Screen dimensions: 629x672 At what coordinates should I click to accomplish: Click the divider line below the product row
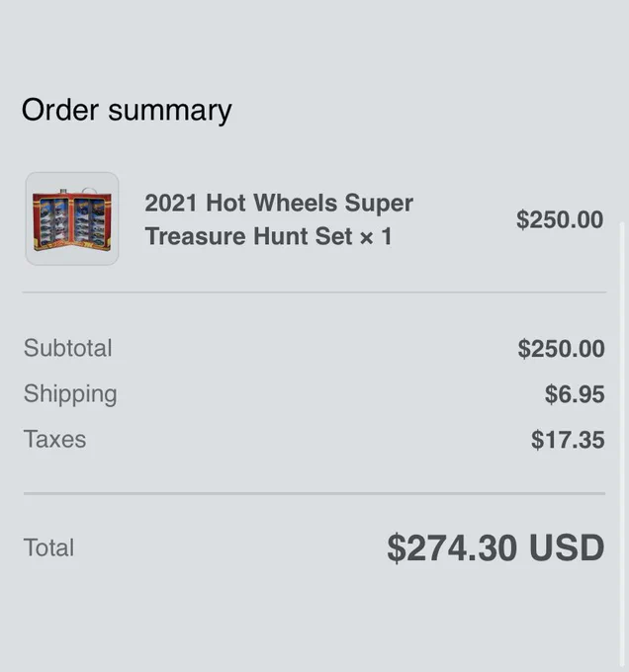pyautogui.click(x=314, y=293)
